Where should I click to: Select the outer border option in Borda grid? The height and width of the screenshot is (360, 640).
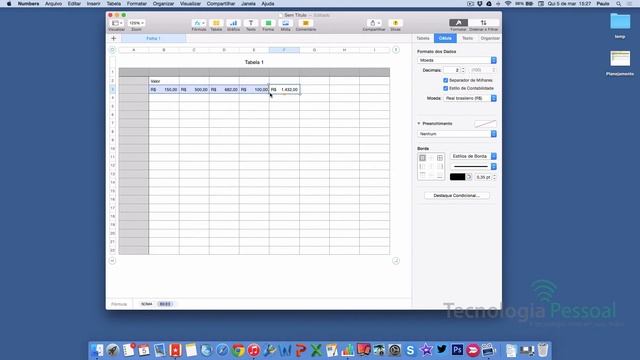(x=422, y=158)
